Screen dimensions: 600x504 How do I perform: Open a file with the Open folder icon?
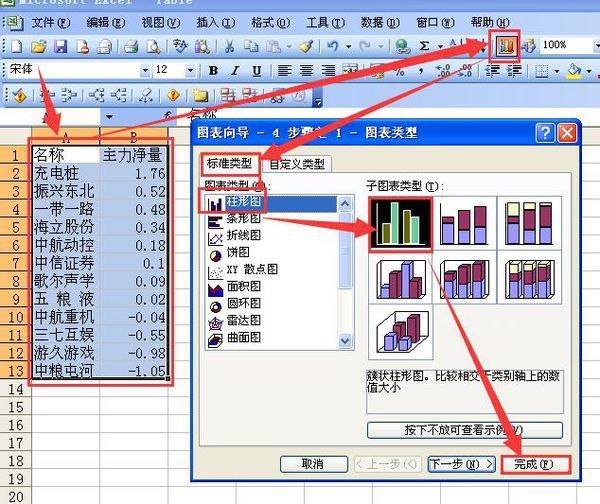[x=38, y=47]
